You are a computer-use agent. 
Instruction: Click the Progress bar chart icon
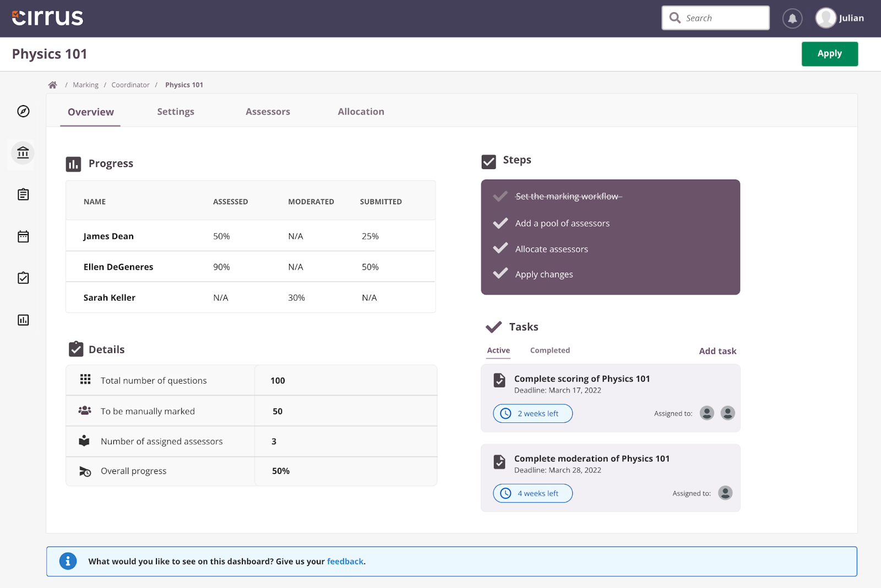point(73,164)
